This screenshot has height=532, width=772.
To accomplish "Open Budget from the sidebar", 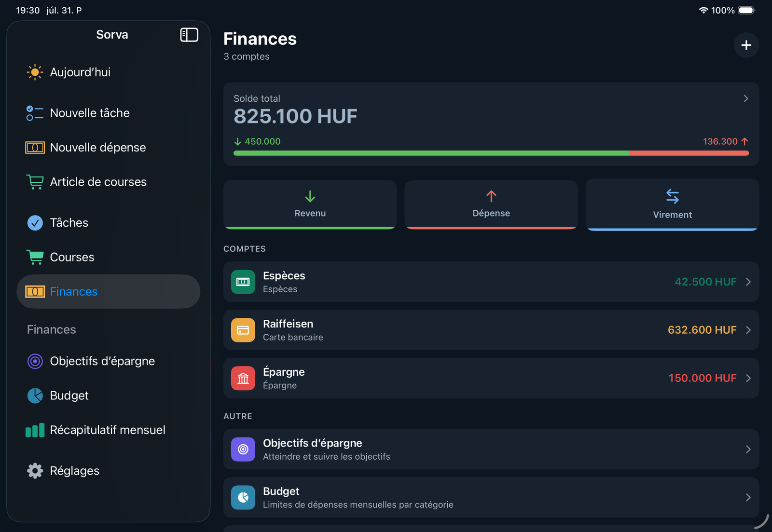I will (108, 396).
